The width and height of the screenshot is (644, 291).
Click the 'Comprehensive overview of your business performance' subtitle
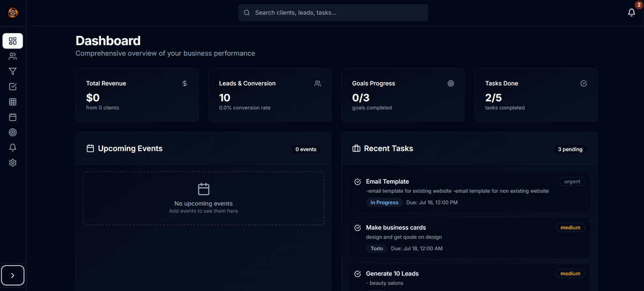click(165, 54)
